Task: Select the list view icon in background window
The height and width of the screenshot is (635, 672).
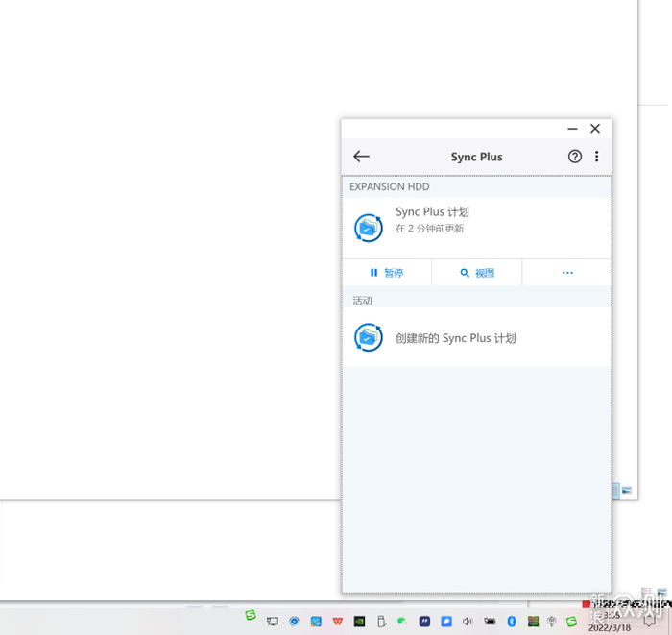Action: click(x=615, y=491)
